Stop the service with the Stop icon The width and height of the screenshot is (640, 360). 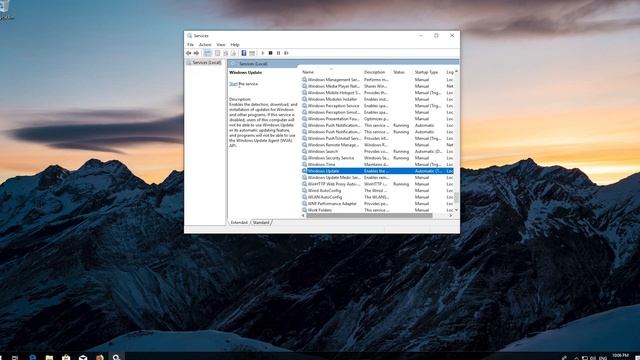click(271, 53)
